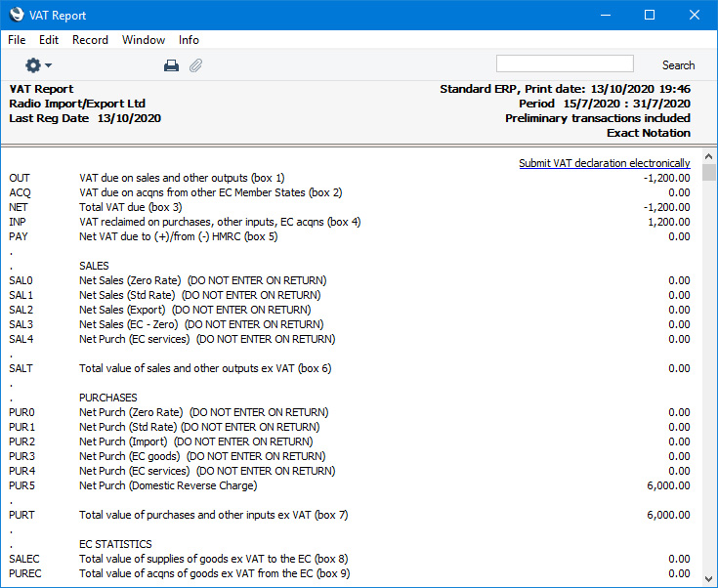This screenshot has width=718, height=588.
Task: Click the EC STATISTICS heading
Action: coord(115,544)
